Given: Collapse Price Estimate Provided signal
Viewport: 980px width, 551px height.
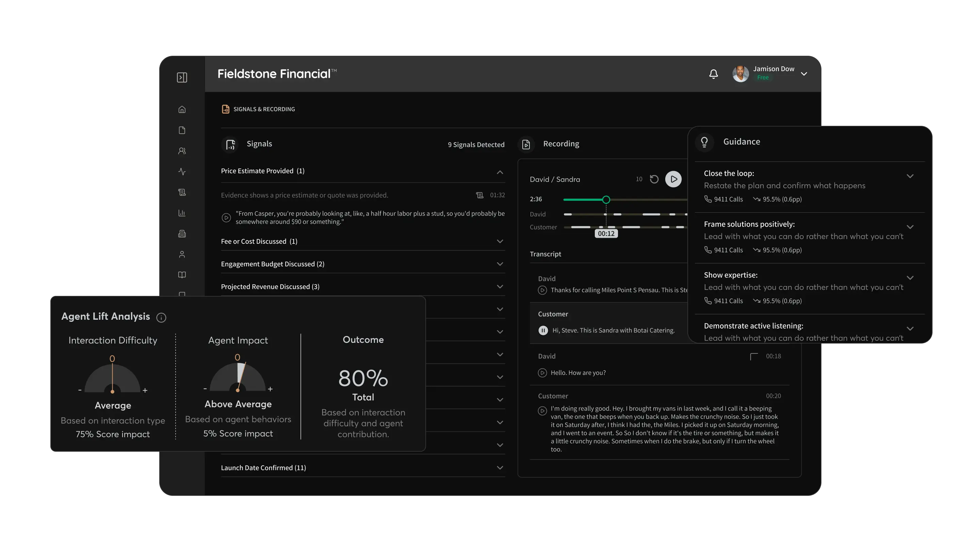Looking at the screenshot, I should [500, 173].
